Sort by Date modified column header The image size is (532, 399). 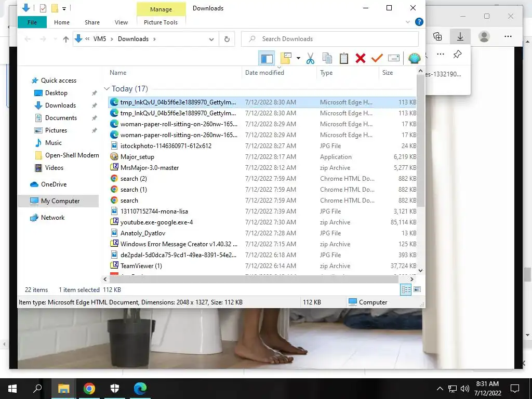tap(279, 73)
